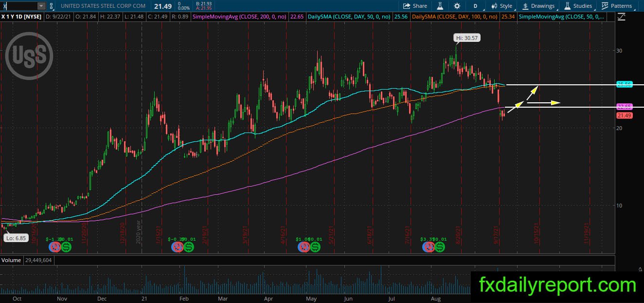The image size is (644, 303).
Task: Click the symbol entry field showing X
Action: pos(18,6)
